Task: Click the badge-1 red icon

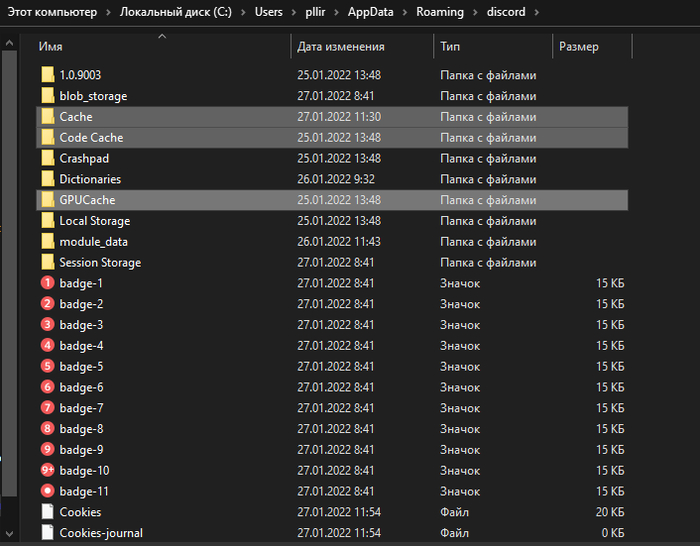Action: (x=47, y=283)
